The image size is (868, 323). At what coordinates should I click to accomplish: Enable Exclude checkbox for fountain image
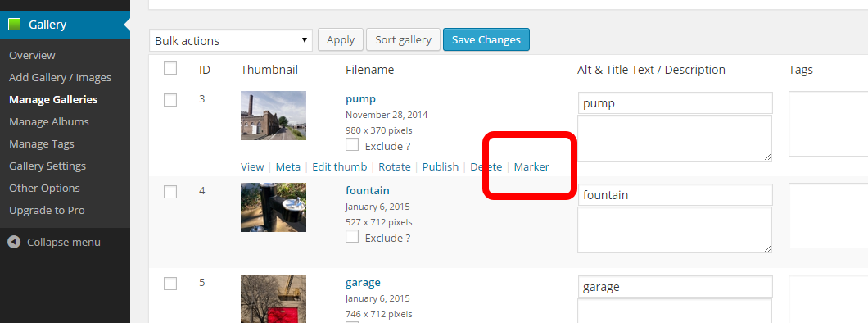[352, 237]
